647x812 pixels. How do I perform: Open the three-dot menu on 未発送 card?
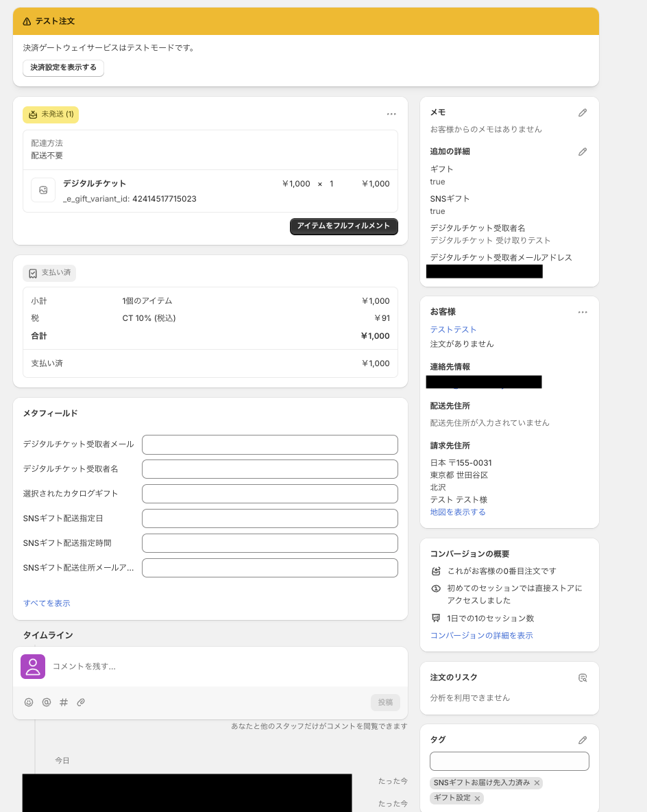pyautogui.click(x=391, y=115)
